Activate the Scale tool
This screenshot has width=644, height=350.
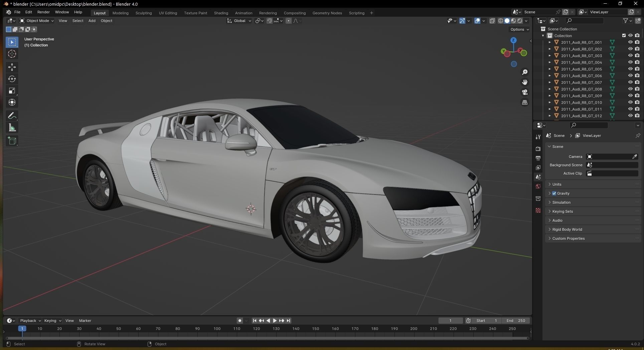click(x=12, y=91)
